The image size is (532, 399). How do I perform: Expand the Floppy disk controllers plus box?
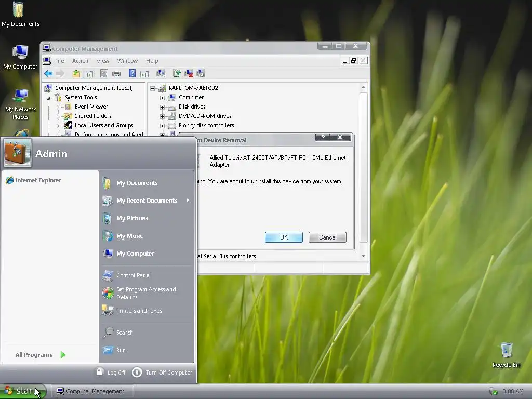[x=162, y=126]
